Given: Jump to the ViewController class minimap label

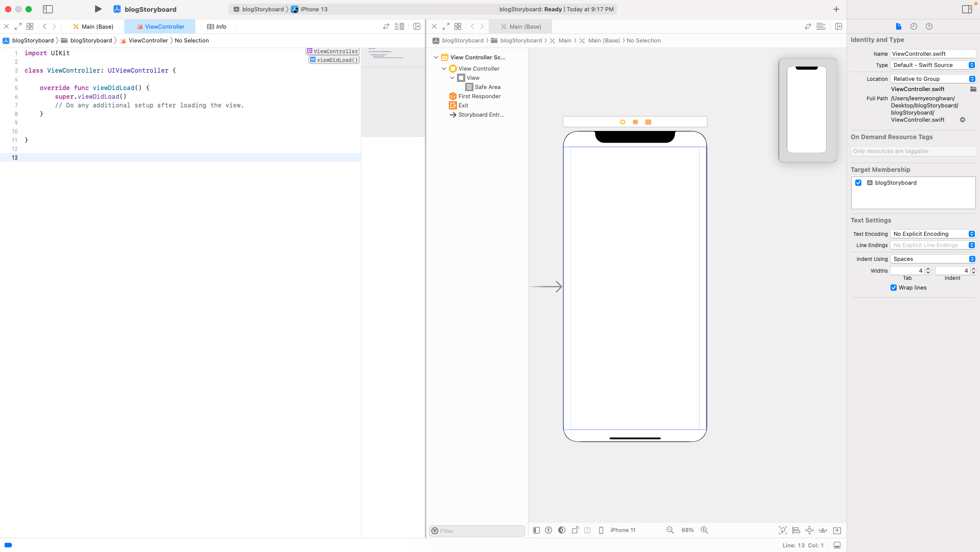Looking at the screenshot, I should [x=333, y=51].
